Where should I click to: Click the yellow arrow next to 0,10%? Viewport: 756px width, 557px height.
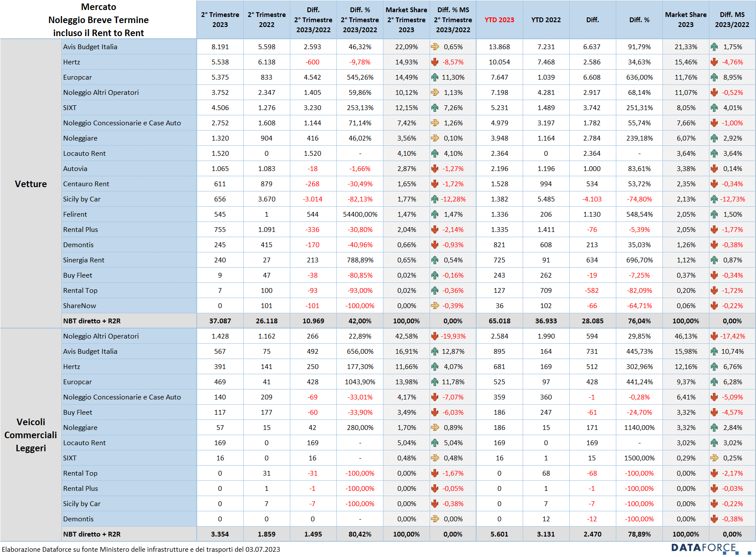pos(435,138)
